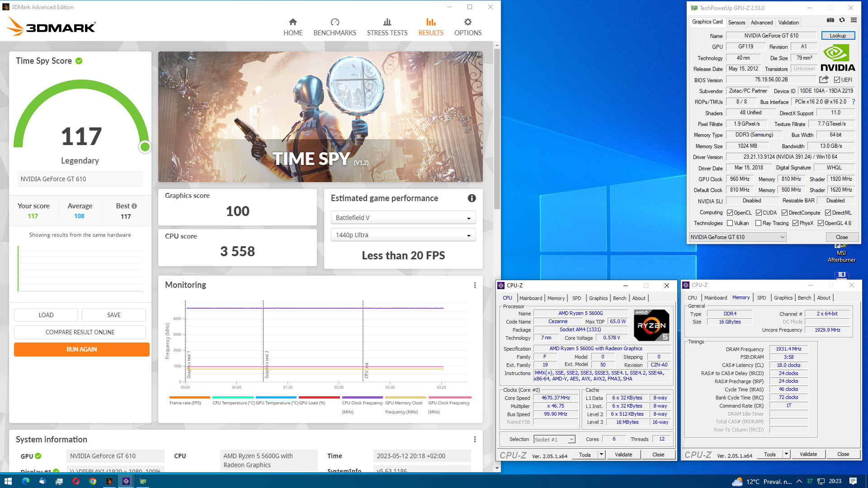Toggle the DirectML checkbox in GPU-Z

click(x=828, y=213)
